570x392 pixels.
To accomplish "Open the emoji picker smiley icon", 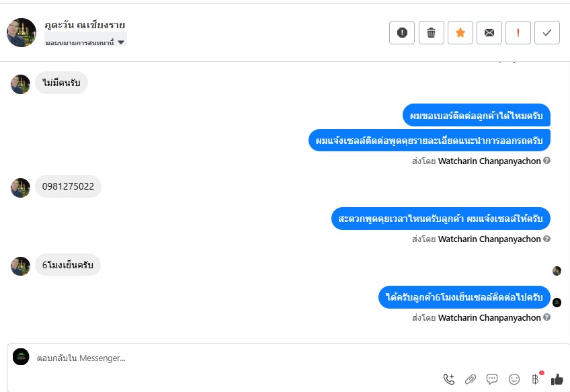I will 514,379.
